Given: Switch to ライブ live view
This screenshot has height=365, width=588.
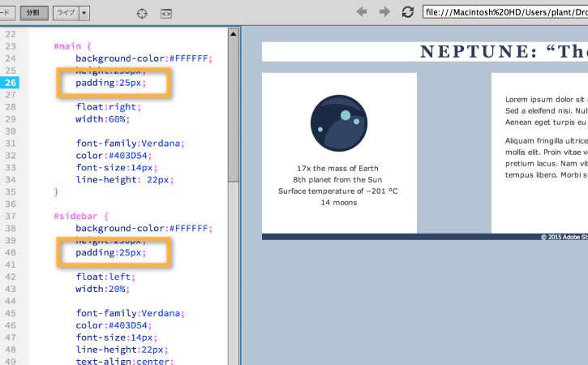Looking at the screenshot, I should pos(66,13).
